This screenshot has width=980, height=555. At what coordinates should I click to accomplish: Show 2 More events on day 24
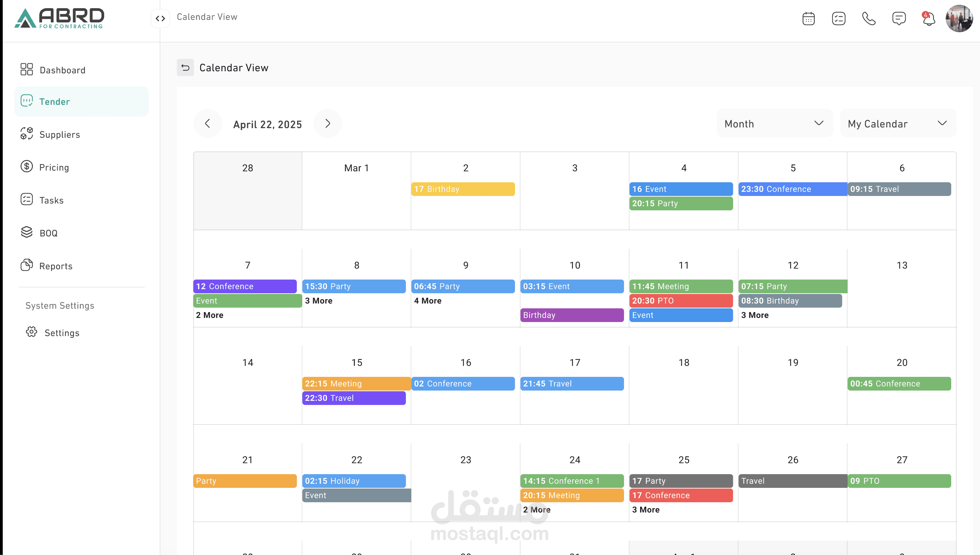coord(536,510)
